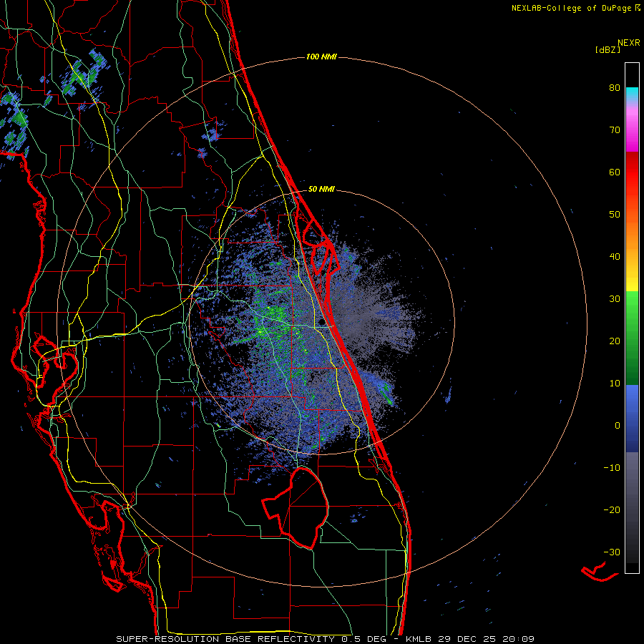644x644 pixels.
Task: Click the NEXLAB-College of DuPage header text
Action: point(571,8)
